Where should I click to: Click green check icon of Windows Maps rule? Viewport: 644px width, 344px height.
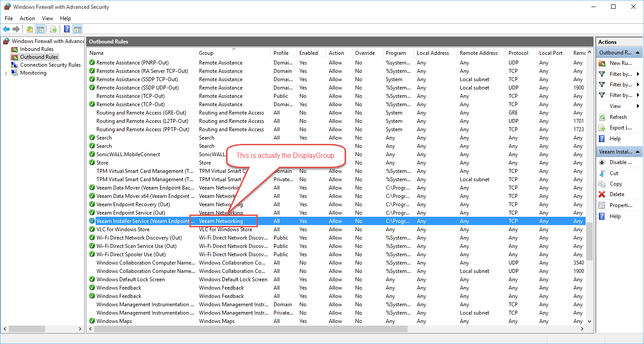coord(92,321)
